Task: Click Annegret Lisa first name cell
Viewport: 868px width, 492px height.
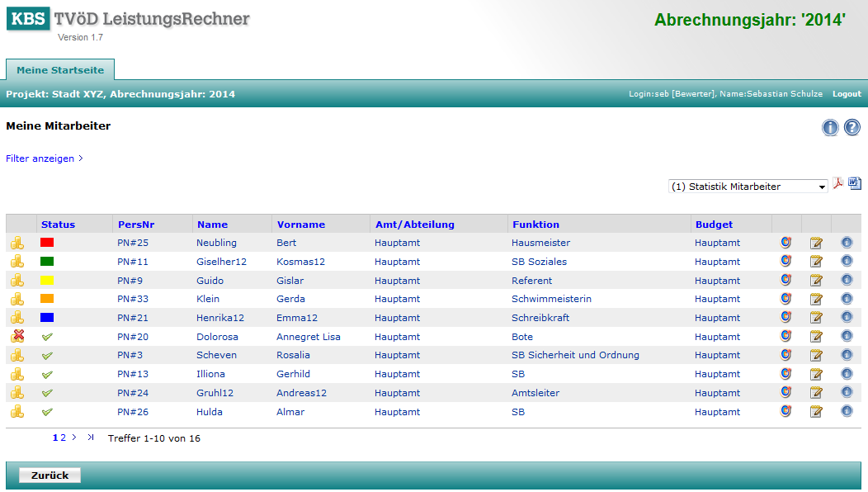Action: (x=309, y=337)
